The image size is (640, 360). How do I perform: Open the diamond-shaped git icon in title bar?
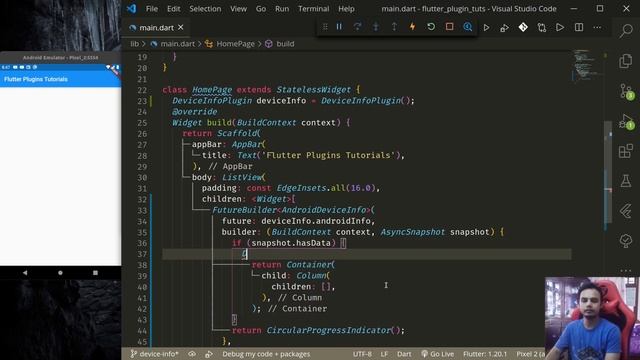[523, 27]
